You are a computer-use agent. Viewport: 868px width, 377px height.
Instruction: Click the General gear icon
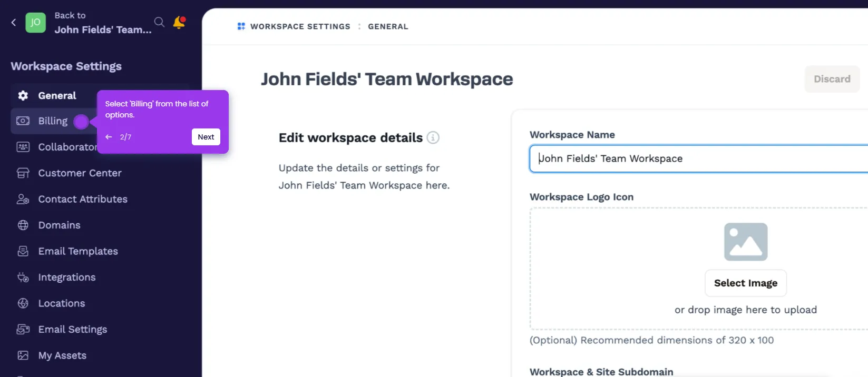click(x=23, y=96)
